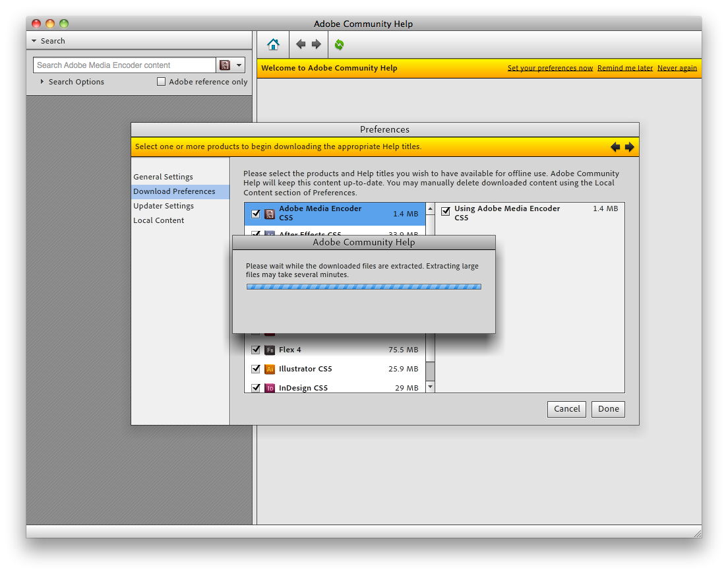728x574 pixels.
Task: Click the InDesign CS5 product icon
Action: coord(270,388)
